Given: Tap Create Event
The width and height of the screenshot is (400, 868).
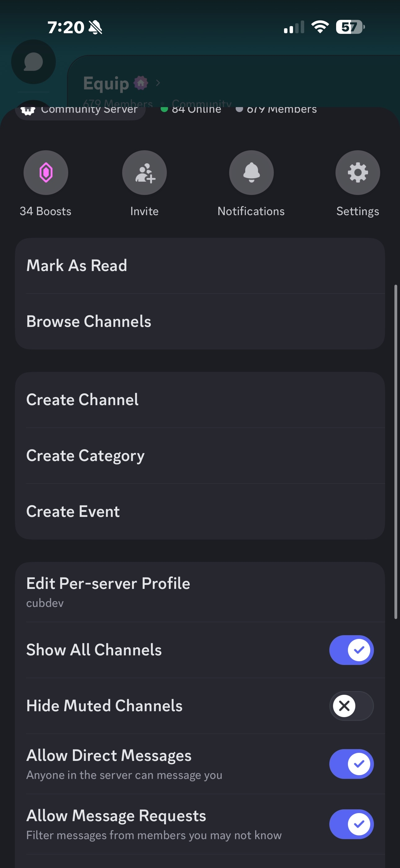Looking at the screenshot, I should click(200, 512).
